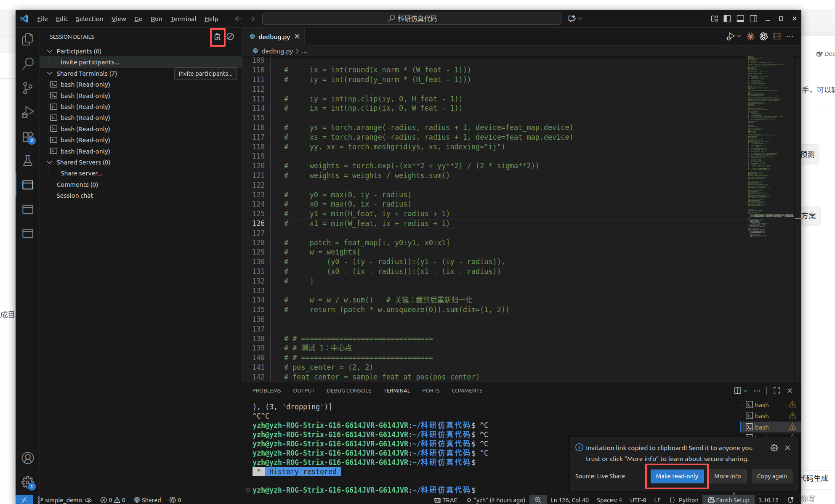This screenshot has height=504, width=835.
Task: Open the run file dropdown arrow
Action: click(x=739, y=37)
